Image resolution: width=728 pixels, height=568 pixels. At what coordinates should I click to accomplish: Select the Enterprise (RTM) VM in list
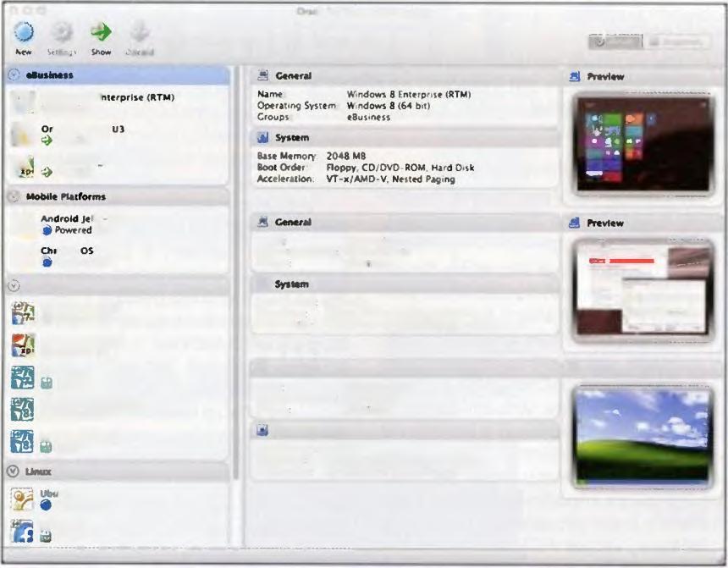(x=118, y=102)
